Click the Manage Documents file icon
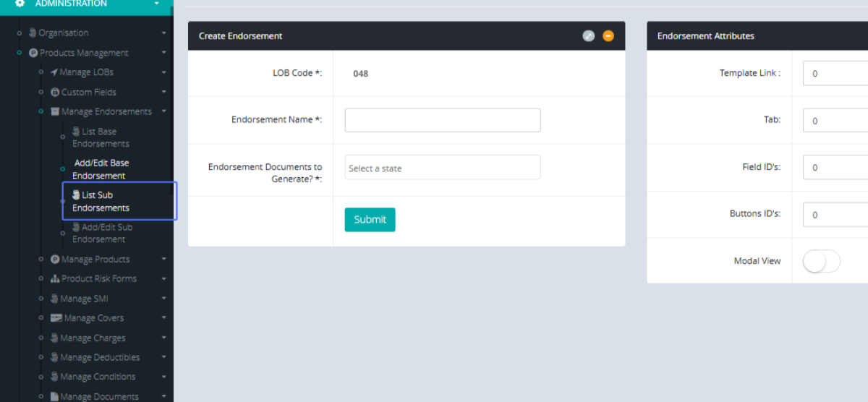Screen dimensions: 868x402 point(54,396)
